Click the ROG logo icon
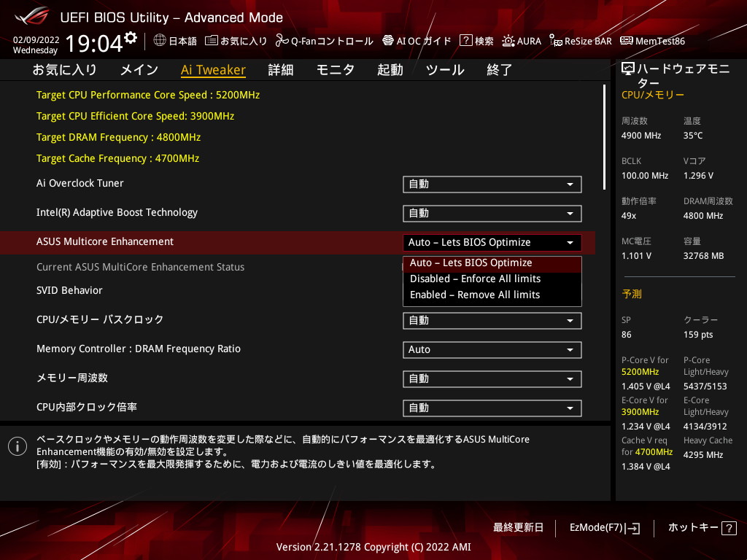This screenshot has width=747, height=560. click(31, 17)
